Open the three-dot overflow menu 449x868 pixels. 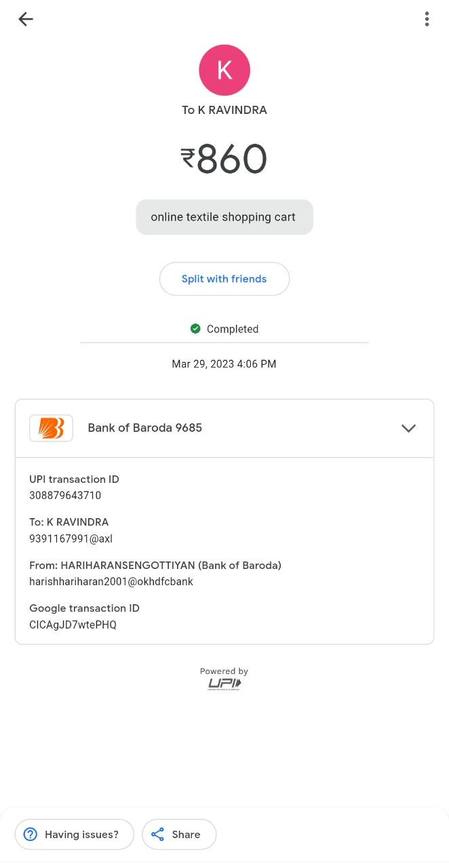pos(427,19)
